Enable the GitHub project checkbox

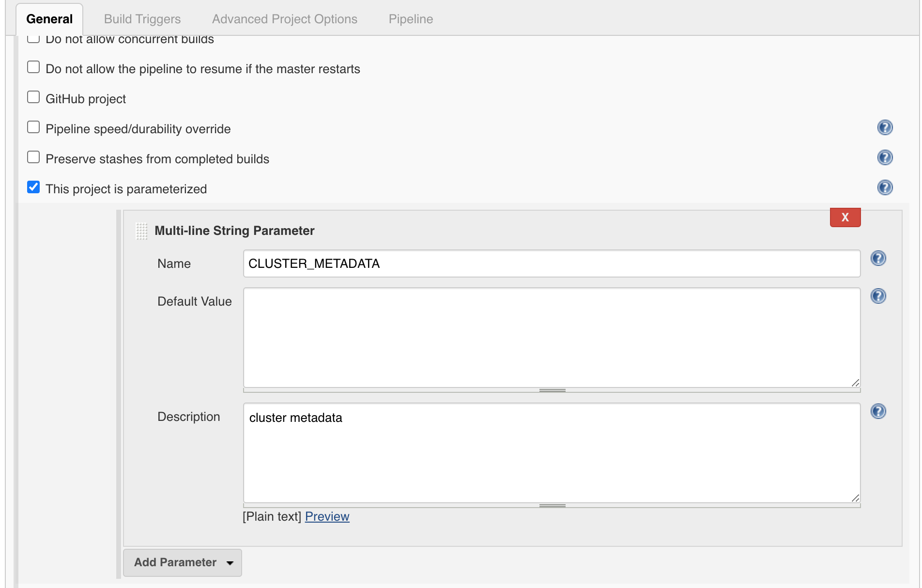point(33,97)
